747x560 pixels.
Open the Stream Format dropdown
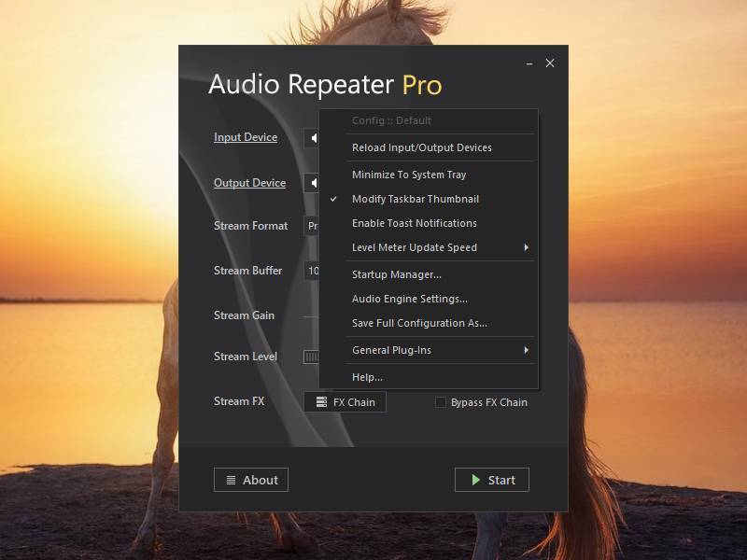click(x=312, y=226)
